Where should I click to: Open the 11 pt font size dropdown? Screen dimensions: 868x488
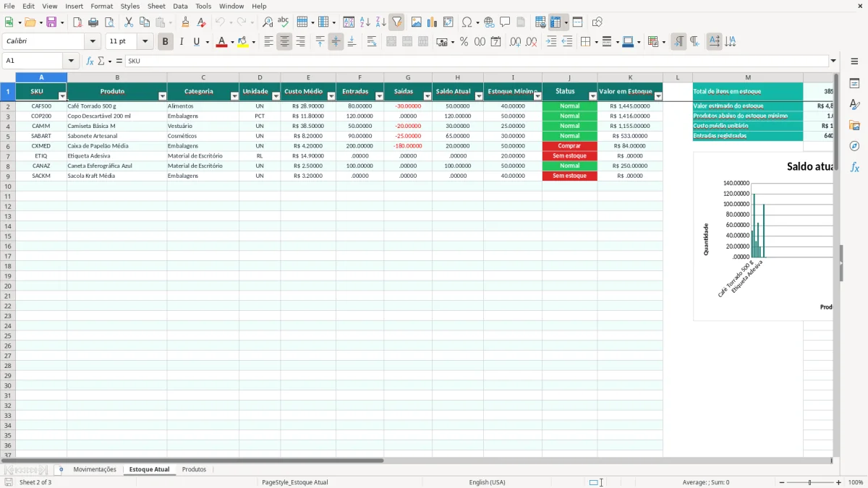click(x=145, y=42)
